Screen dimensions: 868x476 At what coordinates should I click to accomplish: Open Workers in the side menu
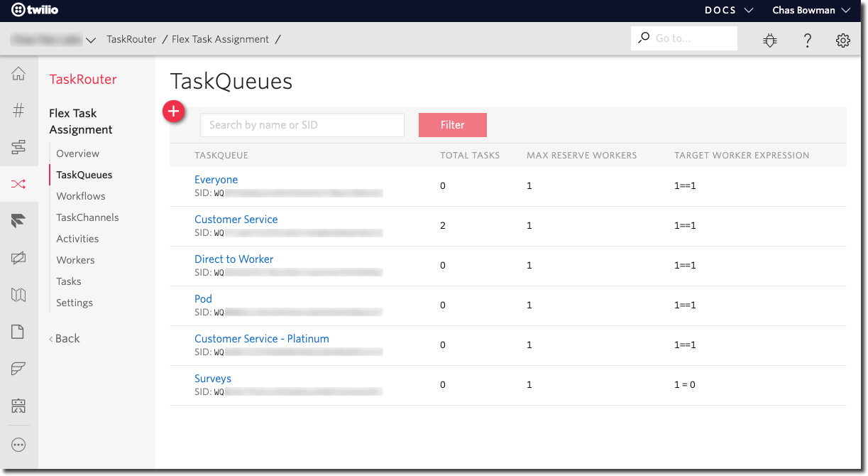(x=75, y=260)
